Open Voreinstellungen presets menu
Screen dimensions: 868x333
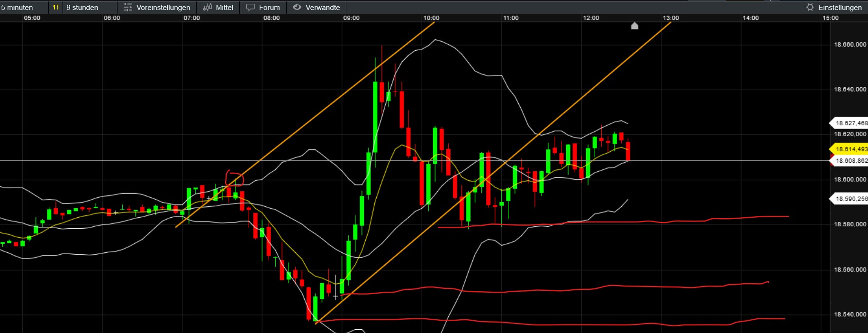157,7
